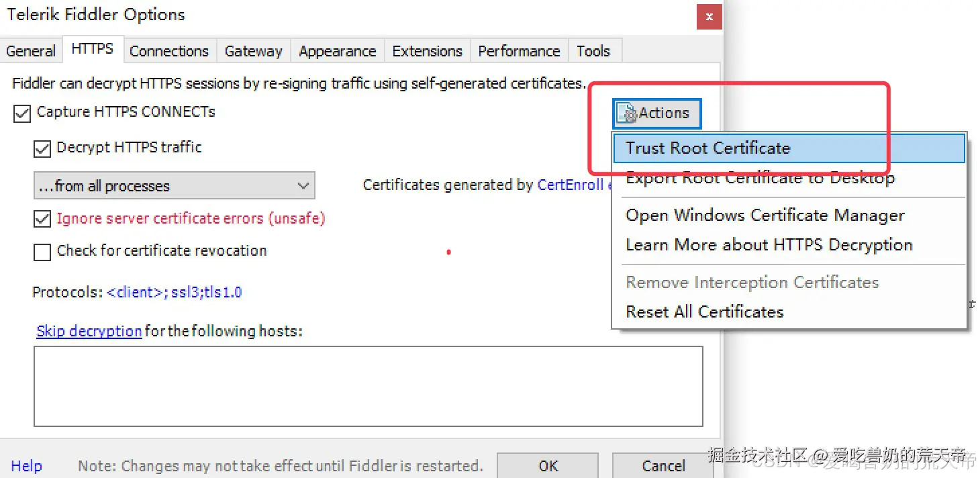
Task: Select Export Root Certificate to Desktop
Action: click(x=789, y=179)
